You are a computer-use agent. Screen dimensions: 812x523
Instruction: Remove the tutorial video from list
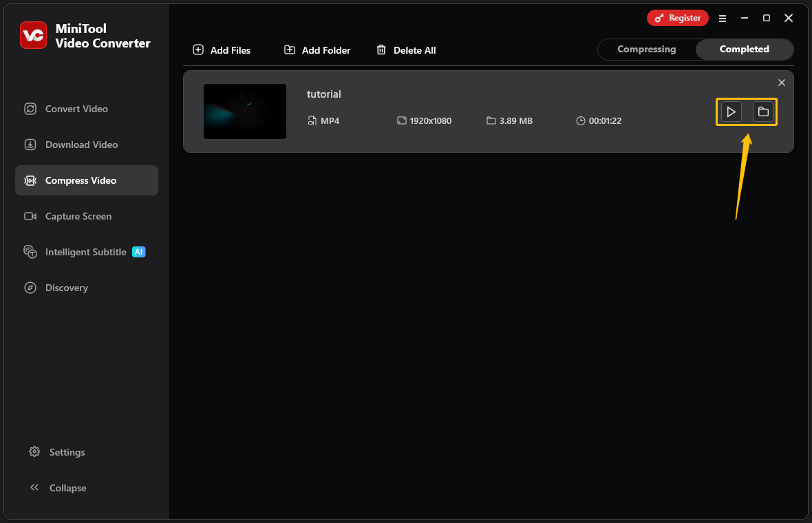pos(782,82)
